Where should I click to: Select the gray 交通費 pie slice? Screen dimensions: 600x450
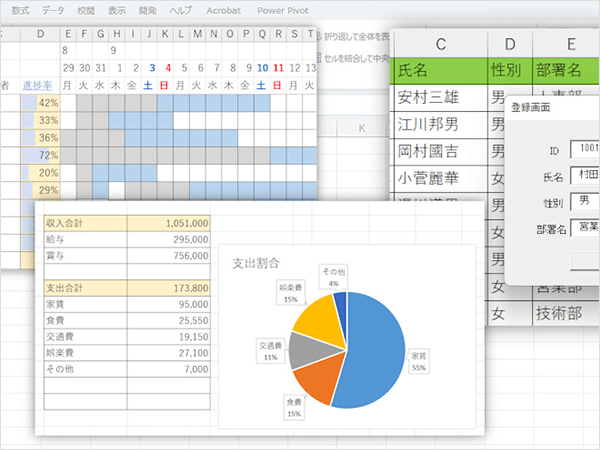click(x=310, y=350)
